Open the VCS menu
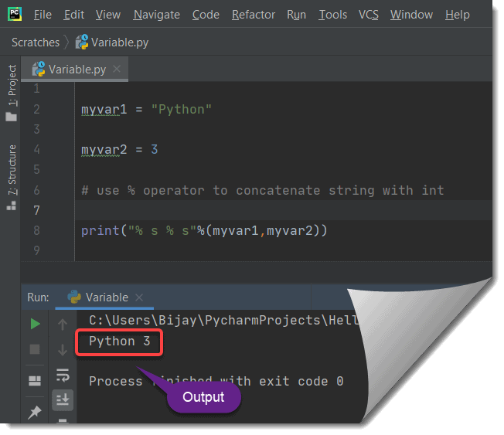The height and width of the screenshot is (435, 504). pyautogui.click(x=369, y=15)
